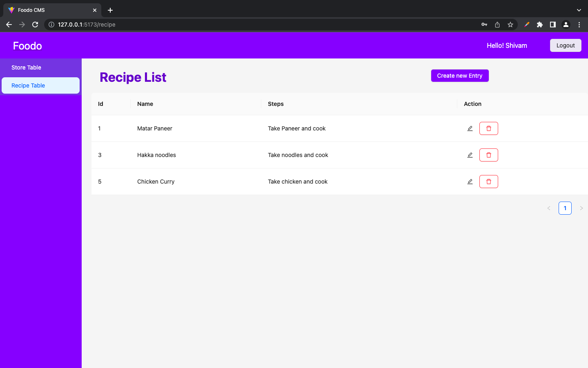Open a new browser tab
Screen dimensions: 588x368
(110, 10)
